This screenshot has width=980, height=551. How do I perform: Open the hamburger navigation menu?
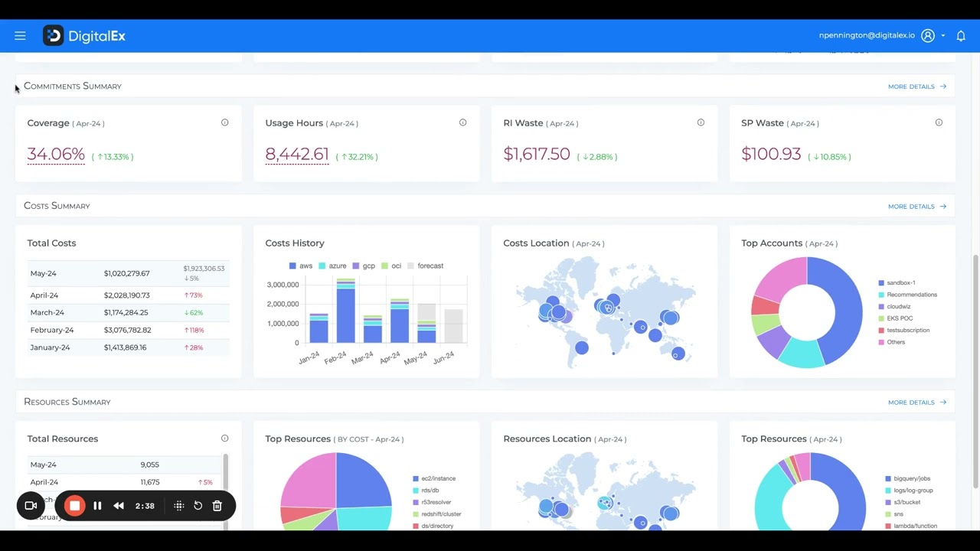click(20, 36)
